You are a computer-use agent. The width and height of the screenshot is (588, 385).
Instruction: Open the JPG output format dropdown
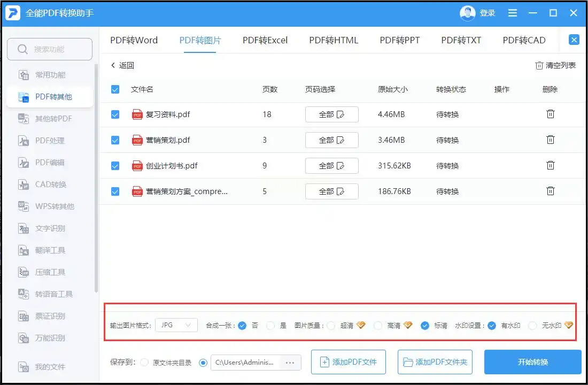176,325
